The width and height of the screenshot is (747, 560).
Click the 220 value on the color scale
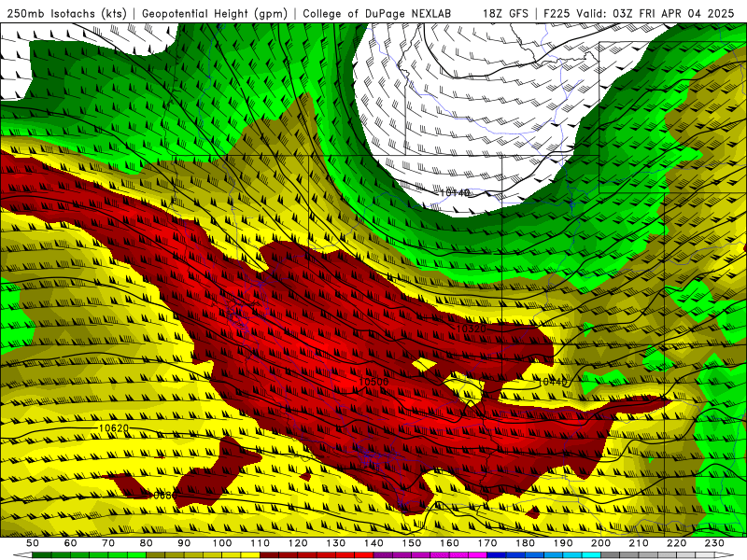point(676,543)
